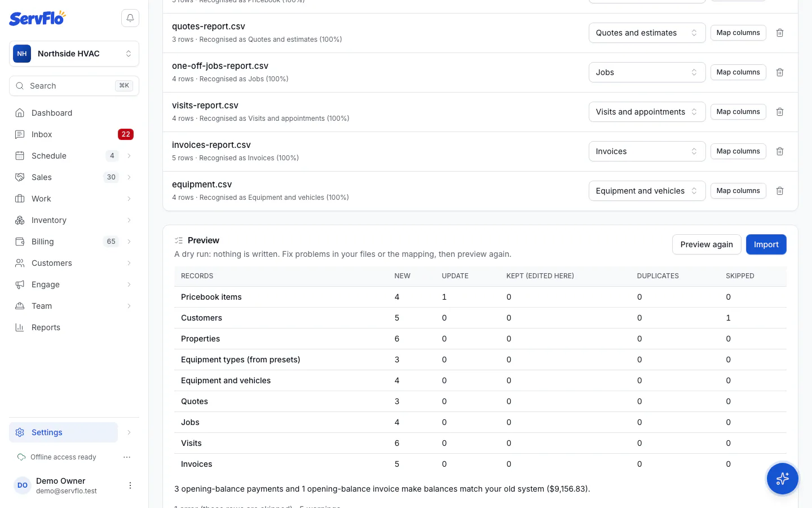The height and width of the screenshot is (508, 812).
Task: Click the ServFlo logo
Action: pos(37,18)
